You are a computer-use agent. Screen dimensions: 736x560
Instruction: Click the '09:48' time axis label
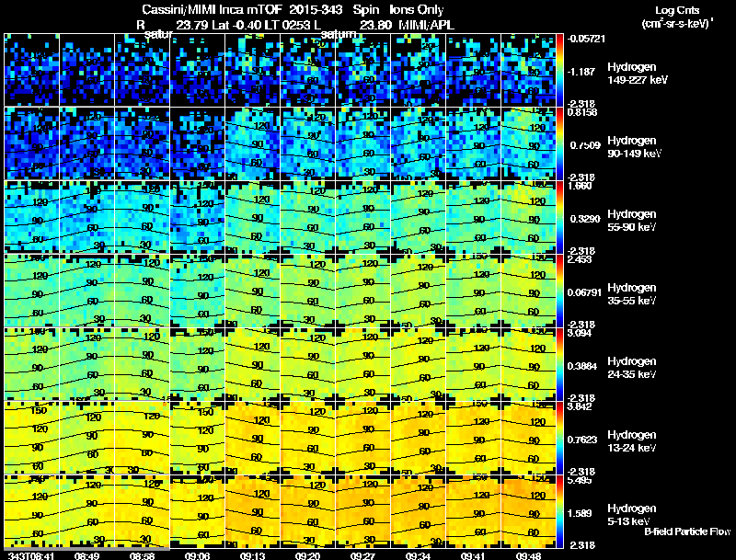point(528,555)
